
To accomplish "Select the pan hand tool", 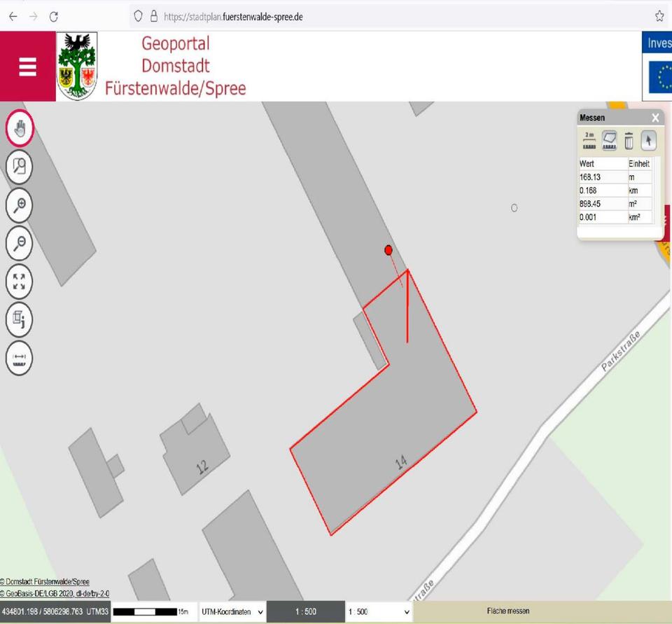I will [x=20, y=128].
